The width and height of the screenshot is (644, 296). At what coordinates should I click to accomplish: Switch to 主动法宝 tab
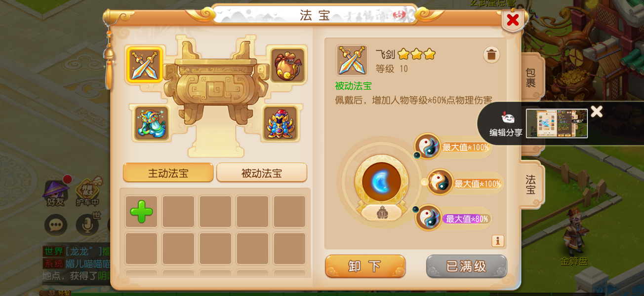point(168,173)
